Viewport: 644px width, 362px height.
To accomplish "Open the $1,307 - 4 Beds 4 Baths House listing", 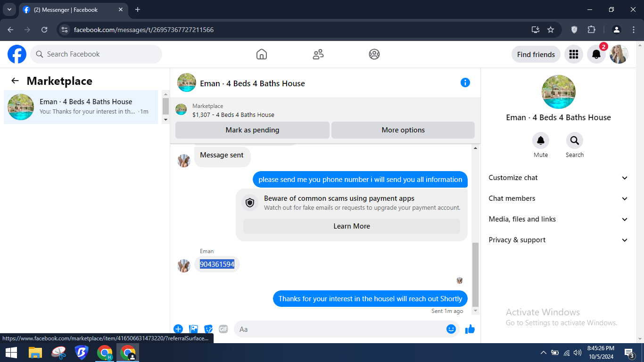I will [x=233, y=115].
